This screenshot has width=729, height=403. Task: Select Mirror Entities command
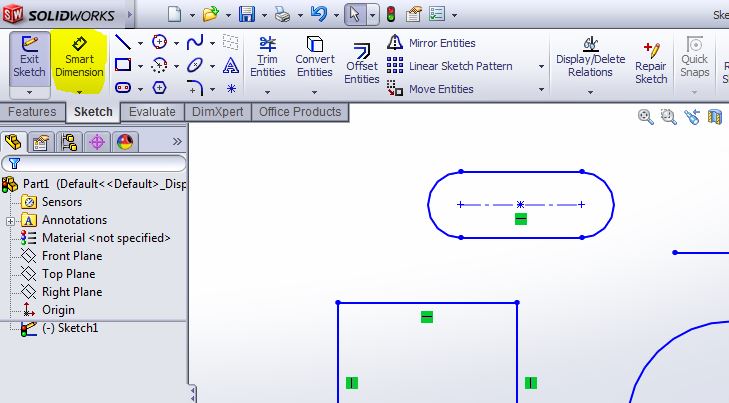(x=431, y=43)
